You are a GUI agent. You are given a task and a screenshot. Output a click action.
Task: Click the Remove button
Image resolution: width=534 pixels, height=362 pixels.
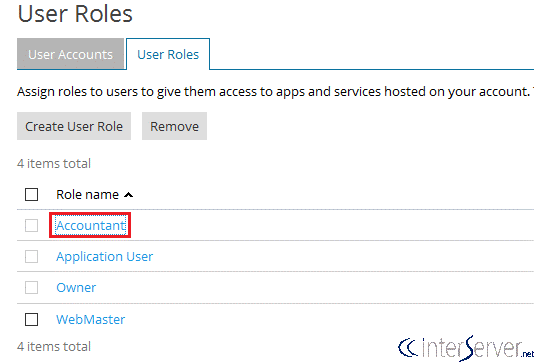[x=174, y=126]
